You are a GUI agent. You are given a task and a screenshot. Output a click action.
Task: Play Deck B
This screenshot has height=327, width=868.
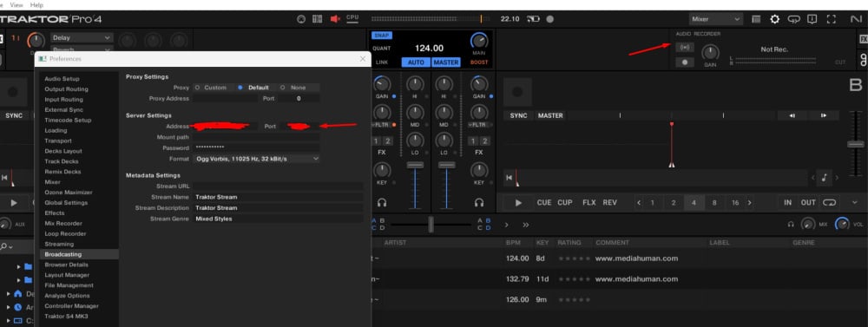(x=518, y=202)
